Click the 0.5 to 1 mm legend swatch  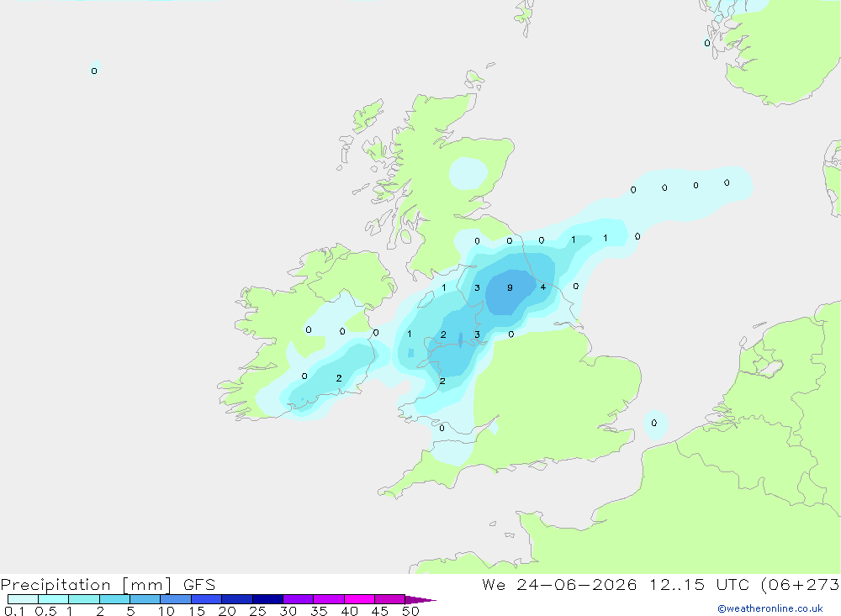click(x=53, y=599)
